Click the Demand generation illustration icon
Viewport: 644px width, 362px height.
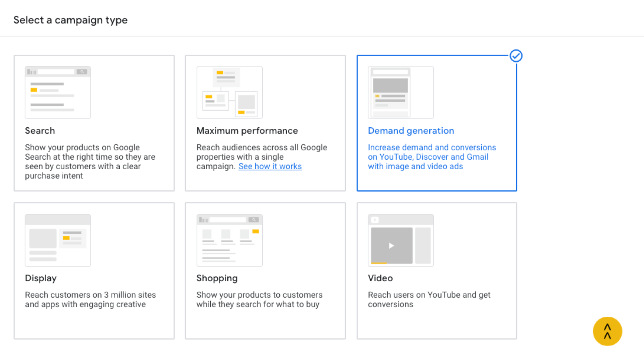click(x=401, y=93)
